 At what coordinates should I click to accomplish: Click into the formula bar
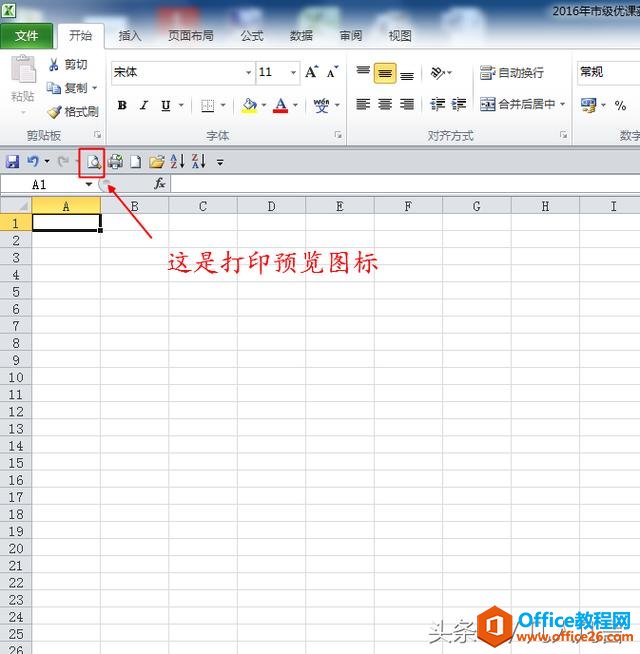click(x=405, y=184)
